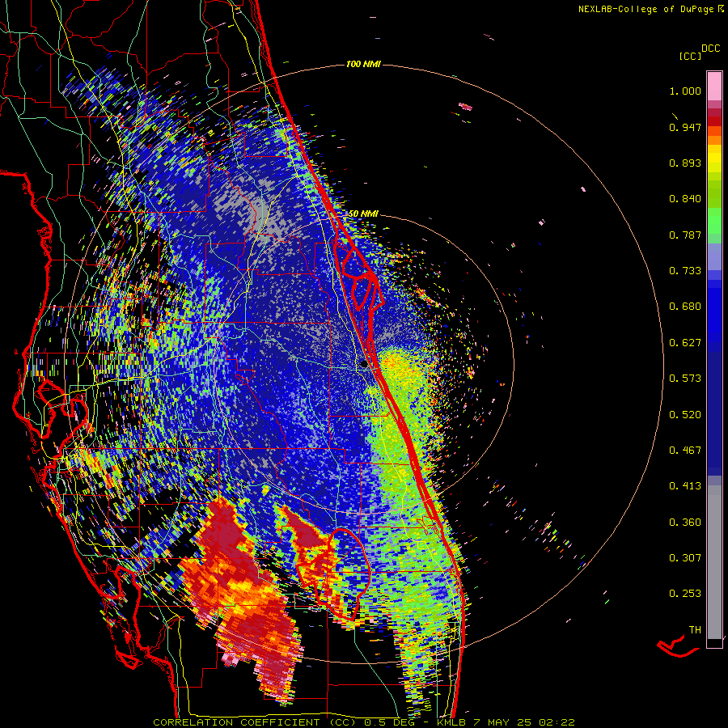Viewport: 728px width, 728px height.
Task: Click the 0.413 legend value
Action: [x=685, y=486]
